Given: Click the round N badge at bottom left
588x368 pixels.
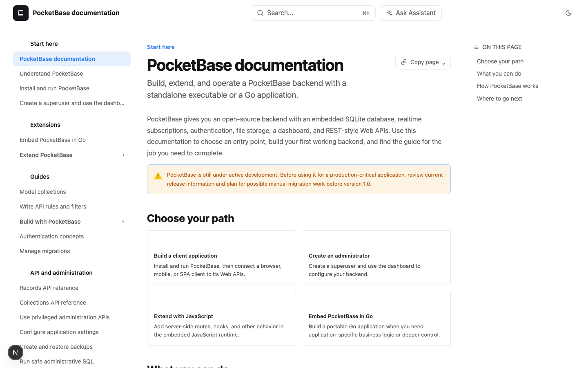Looking at the screenshot, I should 16,352.
